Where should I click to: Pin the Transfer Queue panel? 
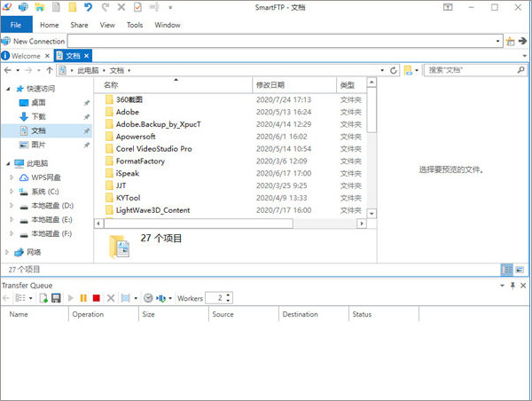coord(512,285)
